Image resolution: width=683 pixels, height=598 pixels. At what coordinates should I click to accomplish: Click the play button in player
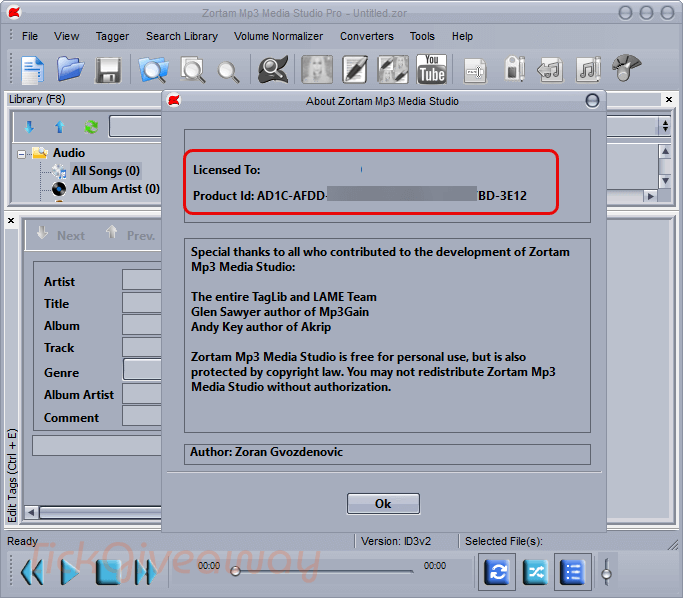click(70, 572)
